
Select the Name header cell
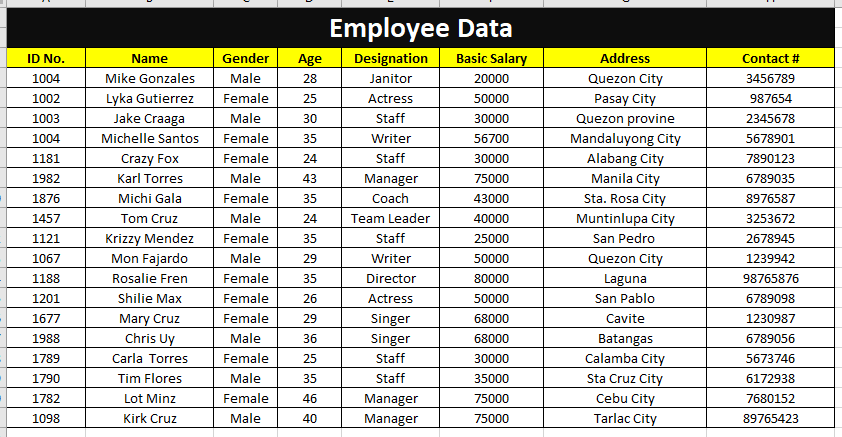[x=149, y=58]
